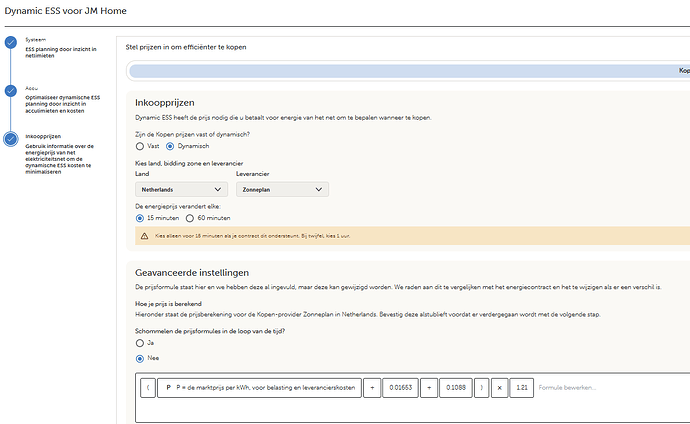Viewport: 690px width, 424px height.
Task: Click the Geavanceerde instellingen heading
Action: 192,273
